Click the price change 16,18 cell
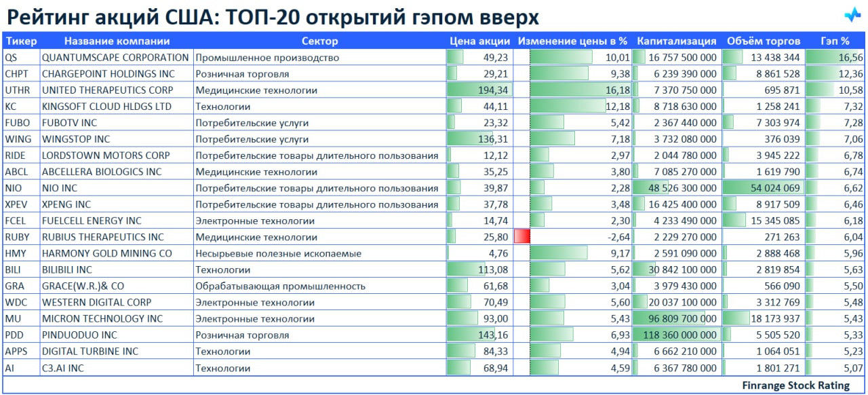Screen dimensions: 868x395 [x=572, y=90]
